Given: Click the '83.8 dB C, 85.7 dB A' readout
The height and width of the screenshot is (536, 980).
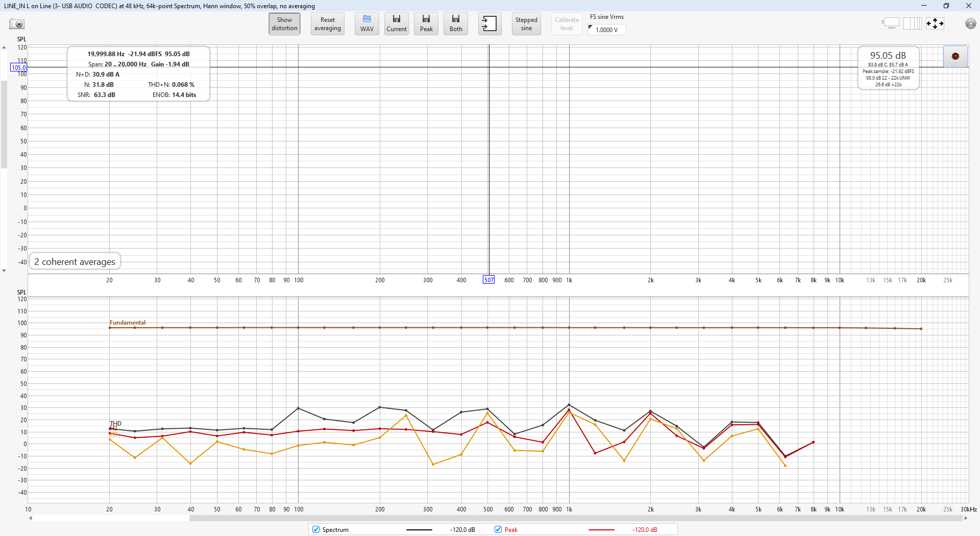Looking at the screenshot, I should (888, 65).
